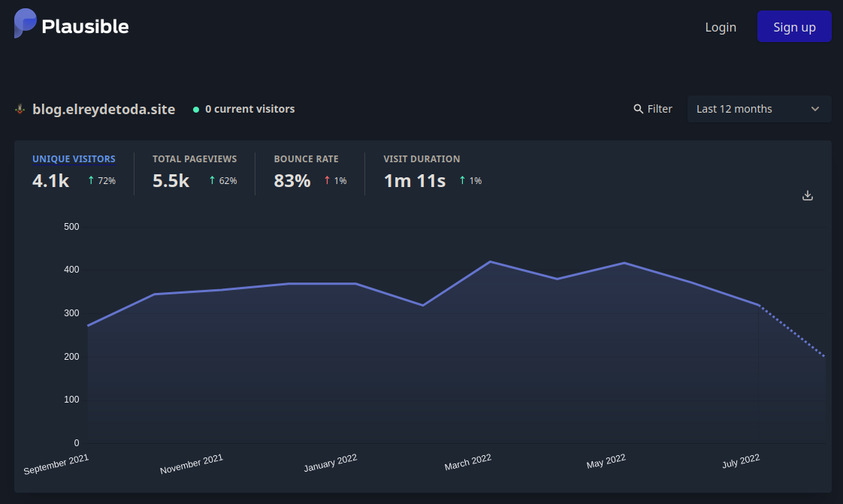Open the blog.elreydetoda.site site link
The image size is (843, 504).
tap(104, 109)
